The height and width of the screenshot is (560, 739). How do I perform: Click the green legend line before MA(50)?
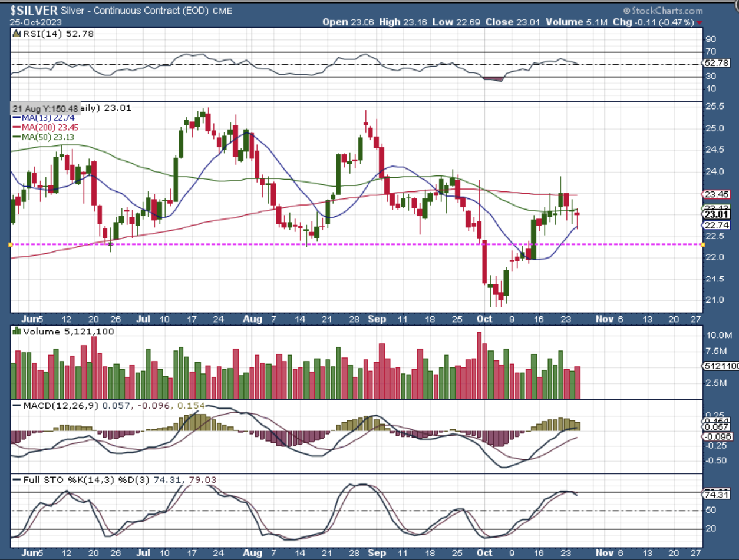pyautogui.click(x=15, y=137)
